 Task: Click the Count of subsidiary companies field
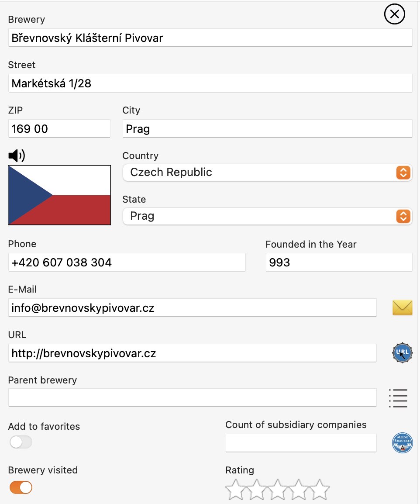[301, 443]
